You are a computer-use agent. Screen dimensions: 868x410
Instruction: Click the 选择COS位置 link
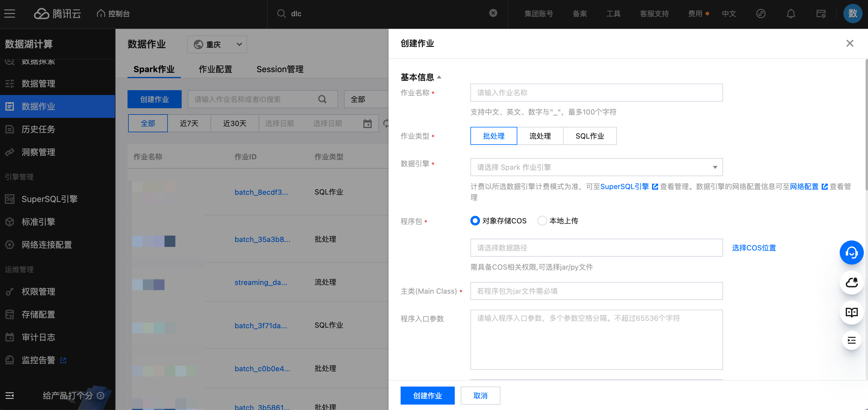click(x=753, y=248)
